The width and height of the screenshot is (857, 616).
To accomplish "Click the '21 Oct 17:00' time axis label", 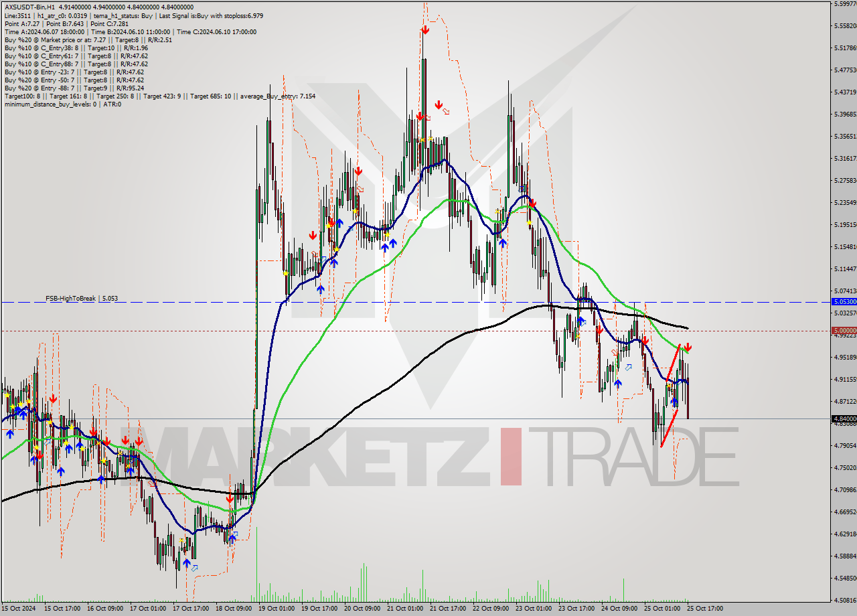I will 447,609.
